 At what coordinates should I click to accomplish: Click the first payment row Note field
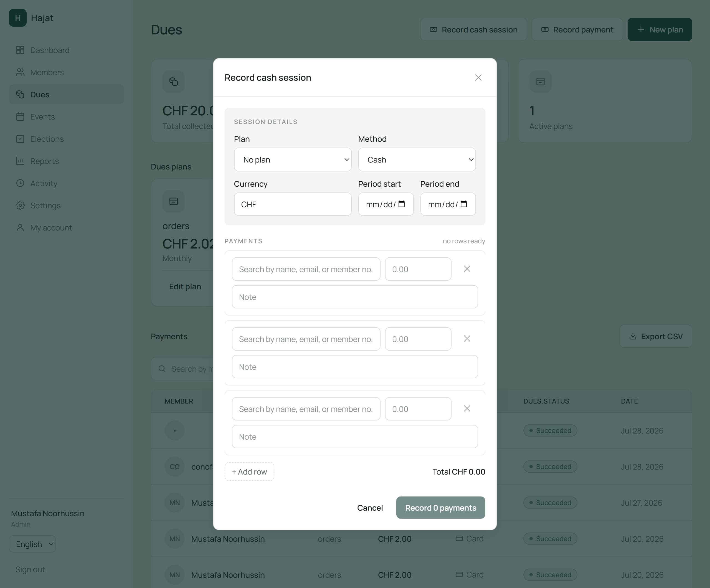(355, 297)
